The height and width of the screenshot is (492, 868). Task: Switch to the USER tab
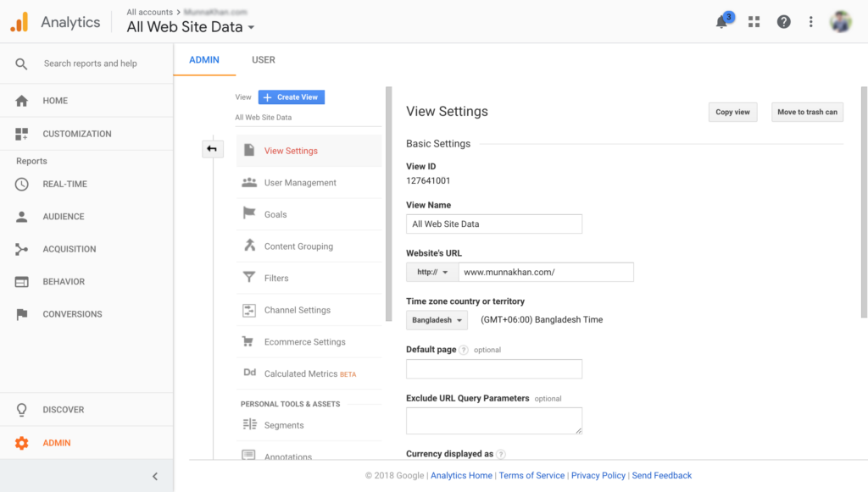point(263,60)
